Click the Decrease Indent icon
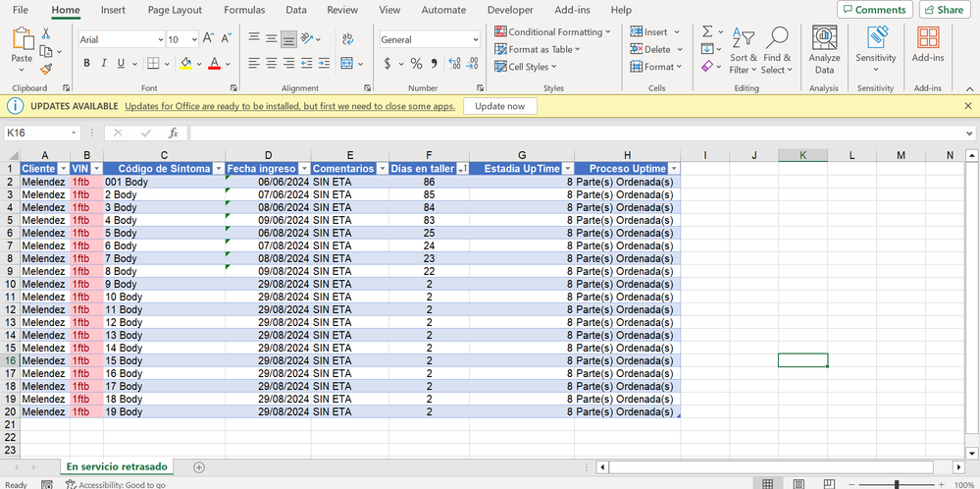 [x=306, y=63]
